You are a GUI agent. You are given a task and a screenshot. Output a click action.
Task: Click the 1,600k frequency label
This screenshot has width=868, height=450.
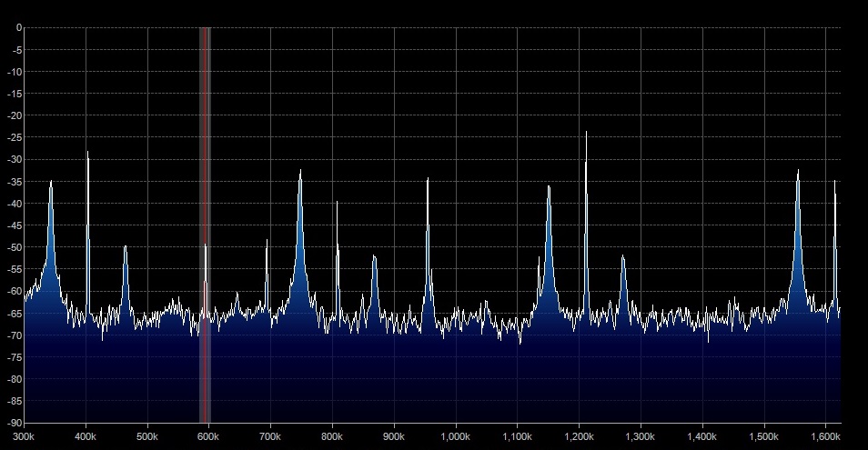[x=826, y=436]
